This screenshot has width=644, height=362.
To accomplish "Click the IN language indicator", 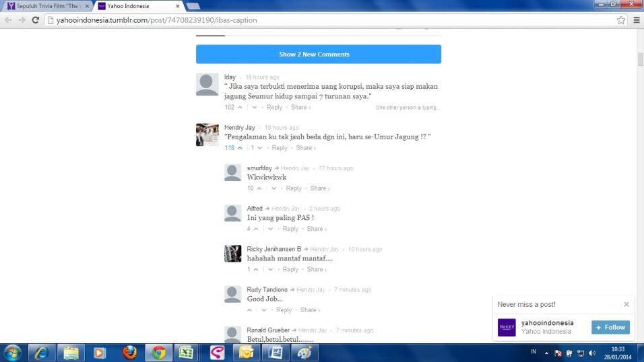I will [533, 352].
